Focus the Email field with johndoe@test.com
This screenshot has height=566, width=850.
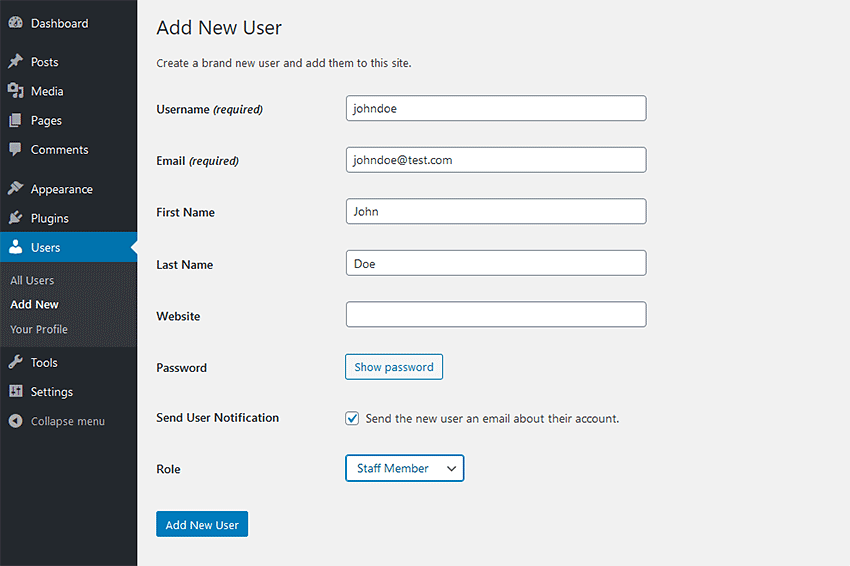496,160
